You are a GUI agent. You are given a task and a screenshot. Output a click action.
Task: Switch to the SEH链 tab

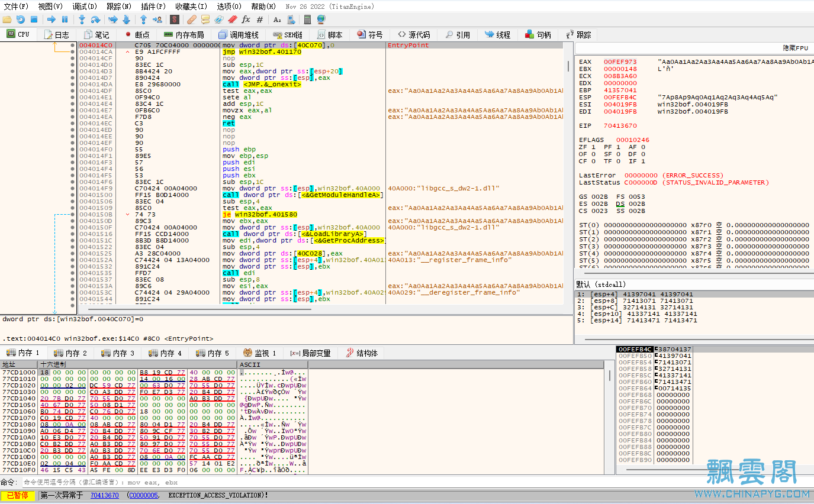(288, 35)
